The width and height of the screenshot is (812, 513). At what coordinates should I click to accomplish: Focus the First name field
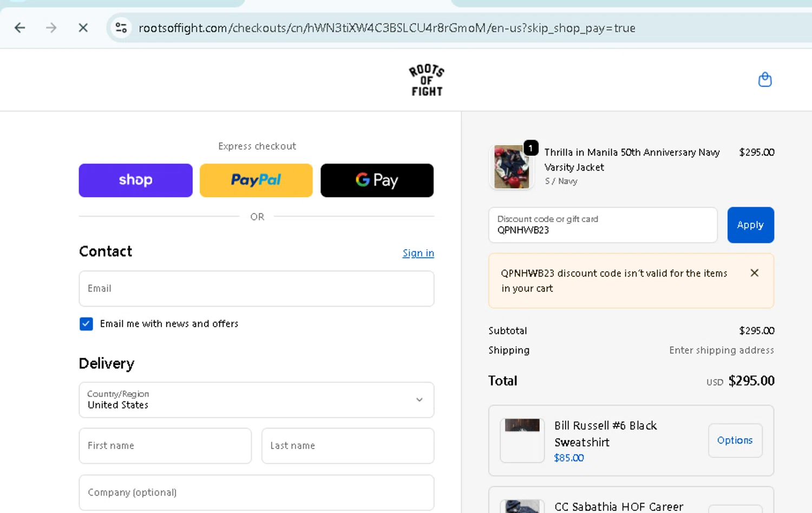click(x=165, y=446)
